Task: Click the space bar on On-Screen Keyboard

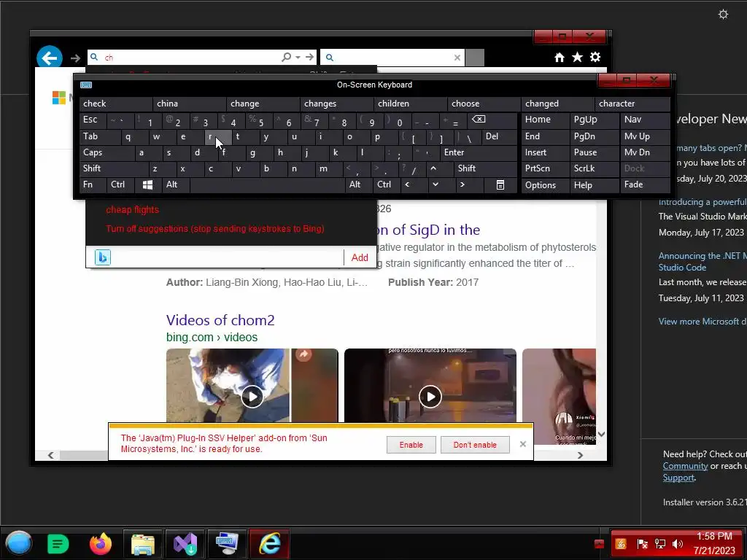Action: [x=267, y=184]
